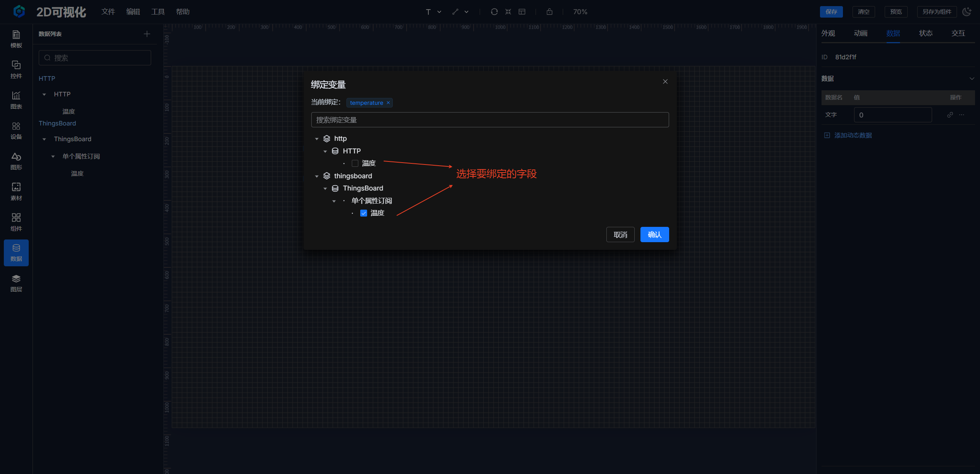
Task: Remove the temperature binding tag
Action: (x=388, y=103)
